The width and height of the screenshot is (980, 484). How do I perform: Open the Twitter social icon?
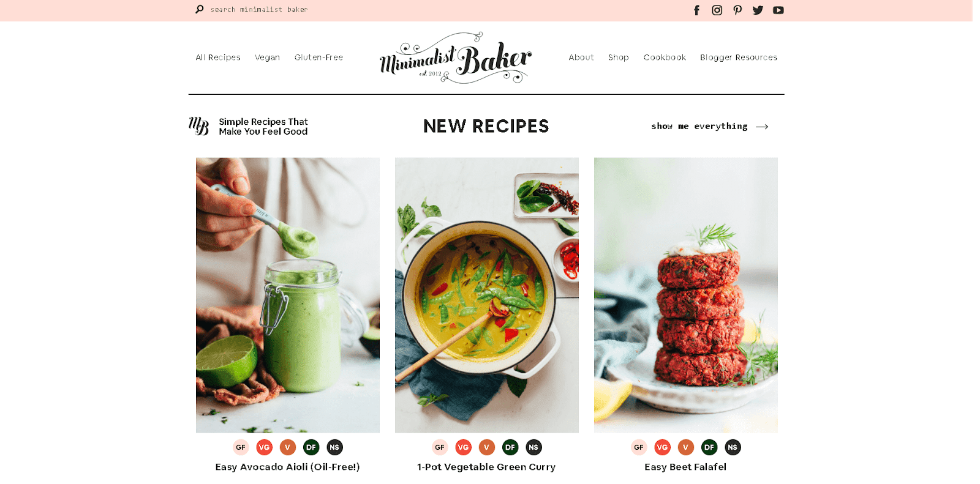coord(758,10)
